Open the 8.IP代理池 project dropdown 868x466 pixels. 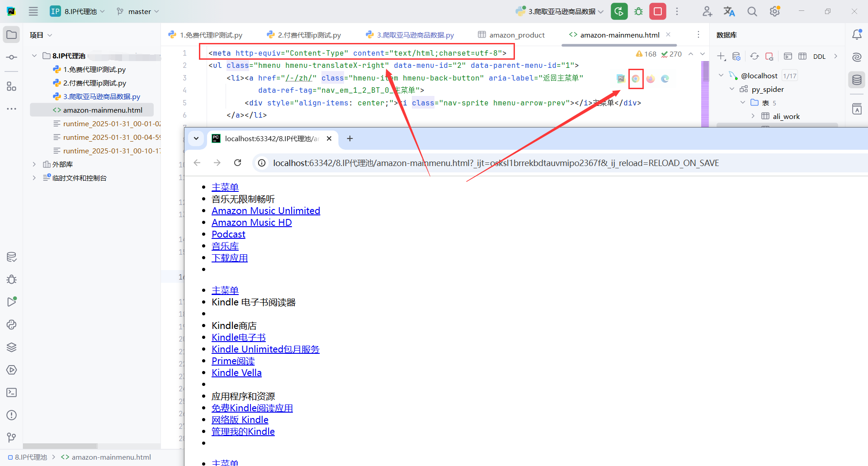pyautogui.click(x=78, y=11)
